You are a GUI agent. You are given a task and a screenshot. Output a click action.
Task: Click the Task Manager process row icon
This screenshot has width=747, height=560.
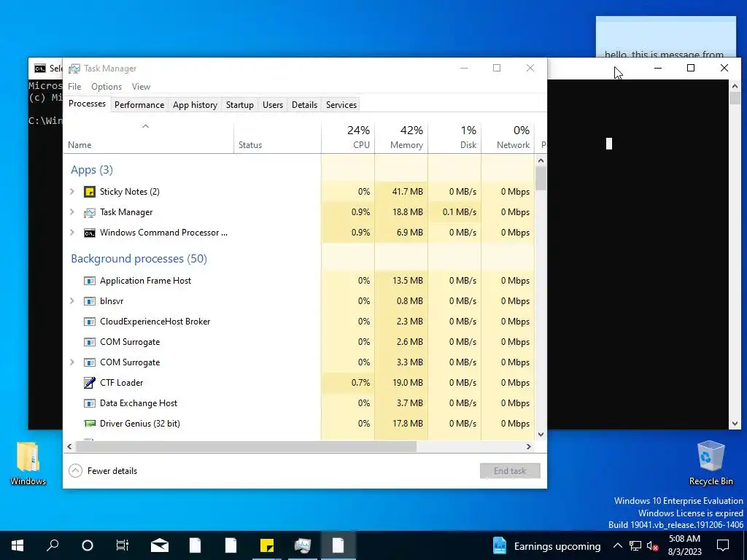(x=90, y=212)
